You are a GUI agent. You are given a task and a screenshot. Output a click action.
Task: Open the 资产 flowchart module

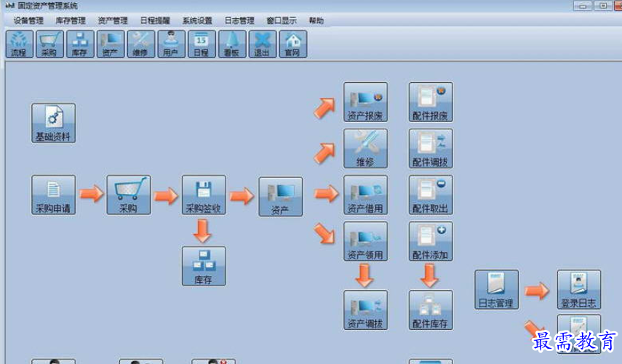tap(281, 196)
